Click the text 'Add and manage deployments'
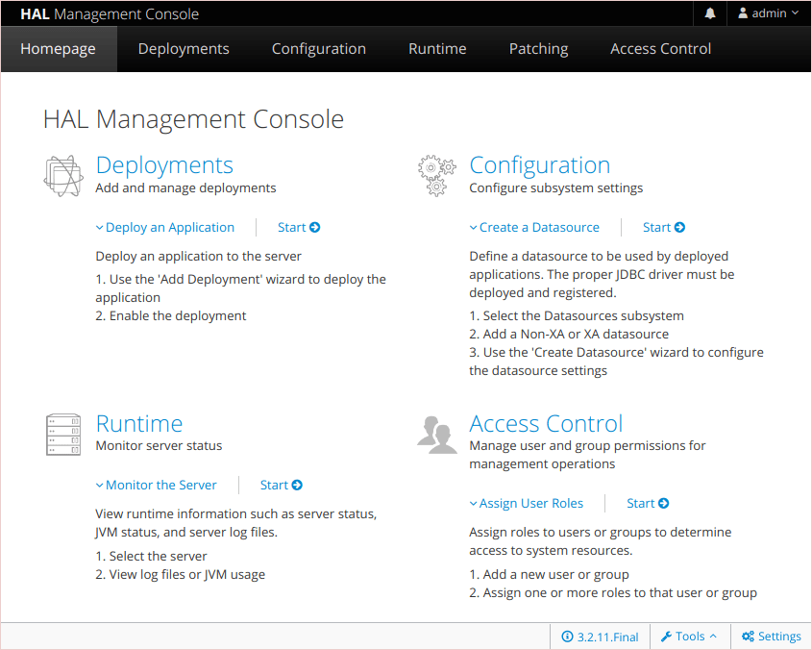Viewport: 812px width, 650px height. 185,188
